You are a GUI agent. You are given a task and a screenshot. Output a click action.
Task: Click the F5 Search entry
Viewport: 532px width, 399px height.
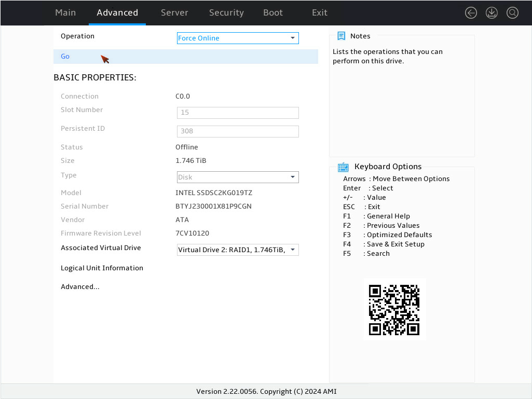pyautogui.click(x=366, y=253)
